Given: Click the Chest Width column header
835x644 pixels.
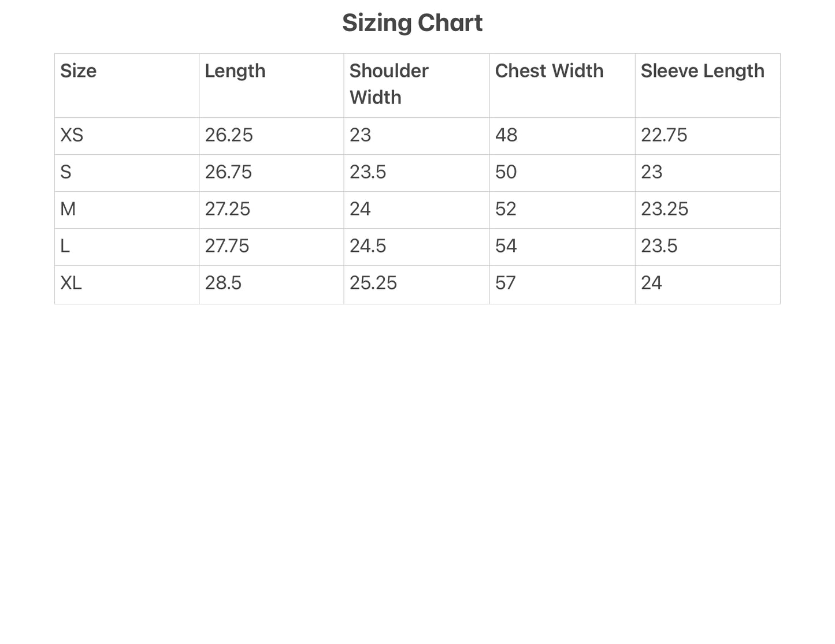Looking at the screenshot, I should [x=549, y=70].
